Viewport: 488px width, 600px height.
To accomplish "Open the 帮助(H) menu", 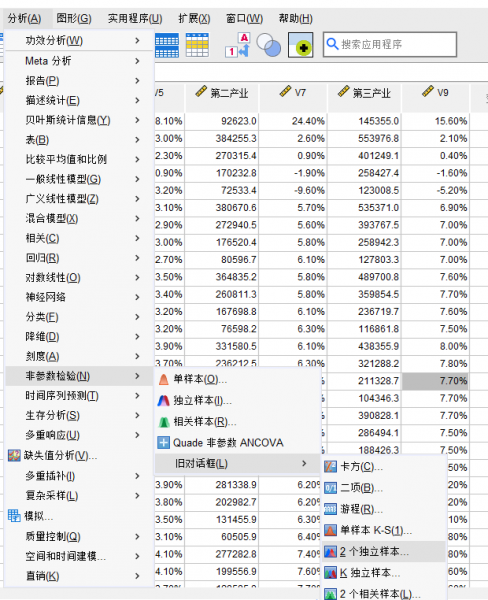I will point(295,18).
